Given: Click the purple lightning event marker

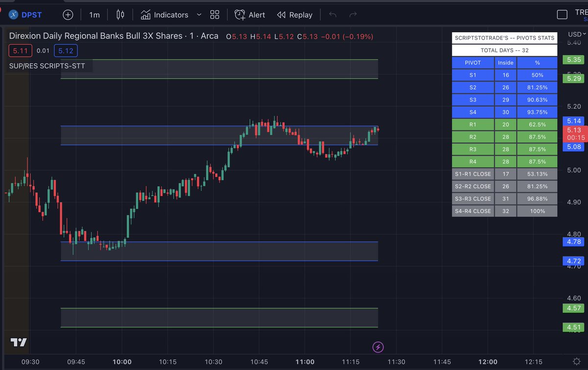Looking at the screenshot, I should (378, 347).
